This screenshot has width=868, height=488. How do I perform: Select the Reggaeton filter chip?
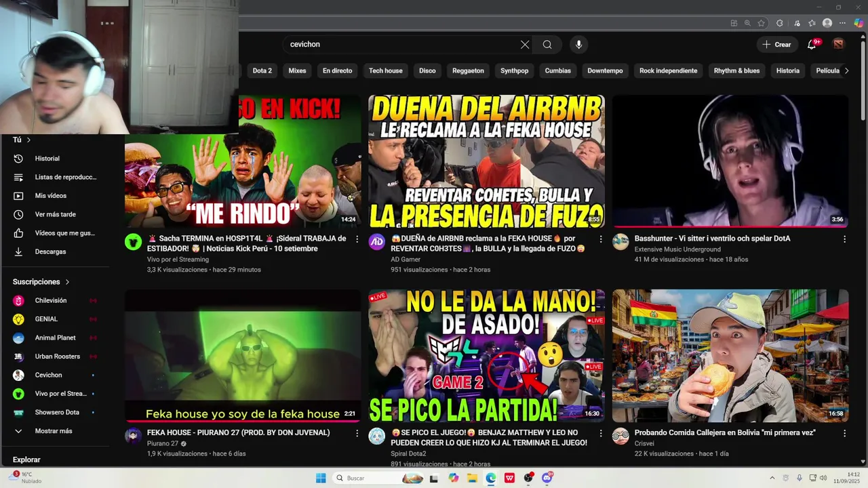tap(468, 70)
